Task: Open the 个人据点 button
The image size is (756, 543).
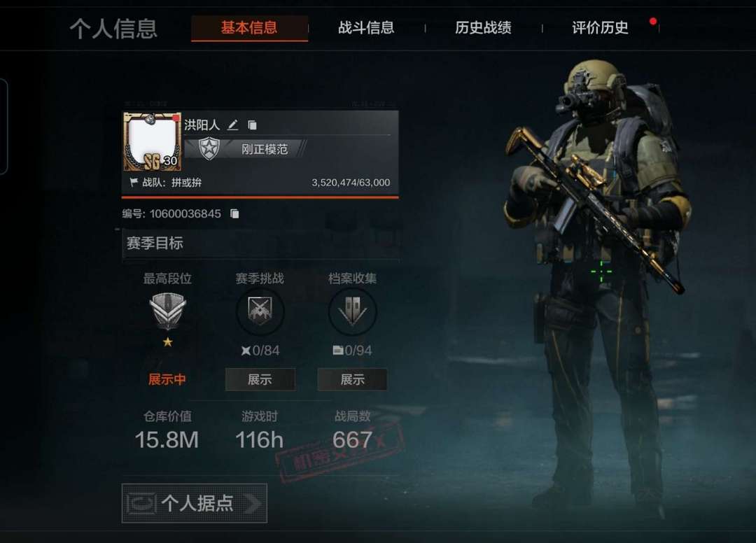Action: pos(195,504)
